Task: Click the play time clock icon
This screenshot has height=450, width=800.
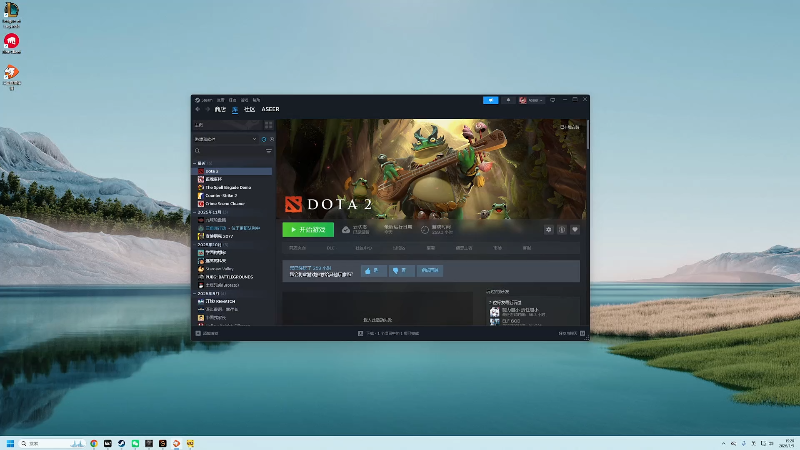Action: point(424,230)
